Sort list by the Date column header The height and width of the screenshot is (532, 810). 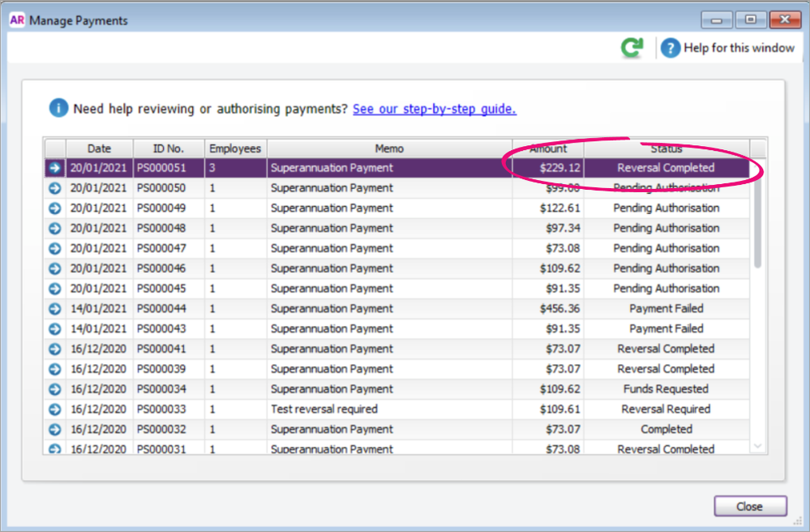pos(99,148)
